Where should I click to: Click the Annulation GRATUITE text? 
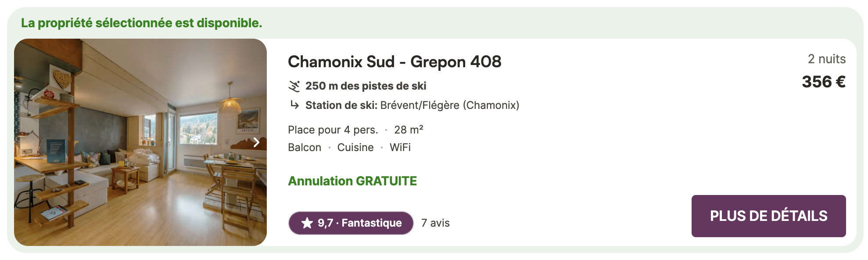point(352,181)
